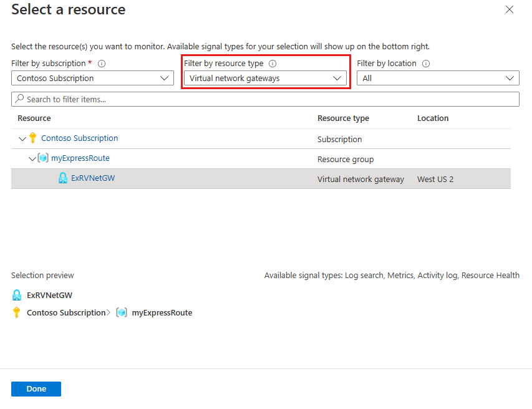Click the resource group icon in Selection preview
This screenshot has width=532, height=409.
(122, 313)
